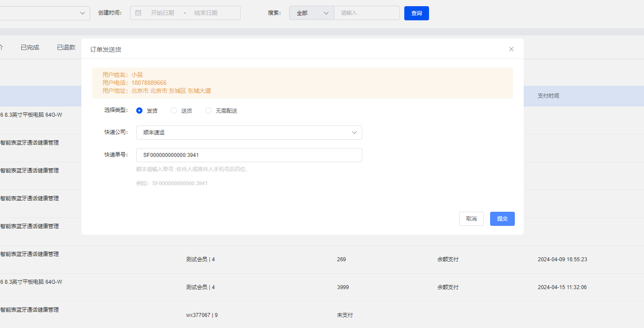Image resolution: width=644 pixels, height=328 pixels.
Task: Click the payment time 2024-04-09 16:55:23
Action: pyautogui.click(x=563, y=259)
